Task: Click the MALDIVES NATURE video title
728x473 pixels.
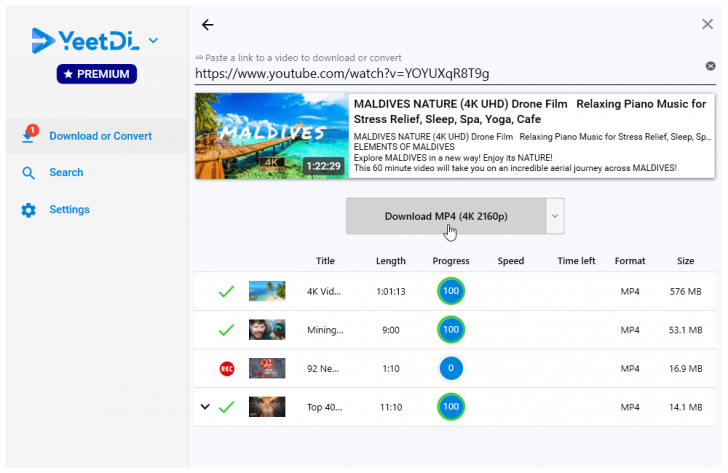Action: (x=530, y=111)
